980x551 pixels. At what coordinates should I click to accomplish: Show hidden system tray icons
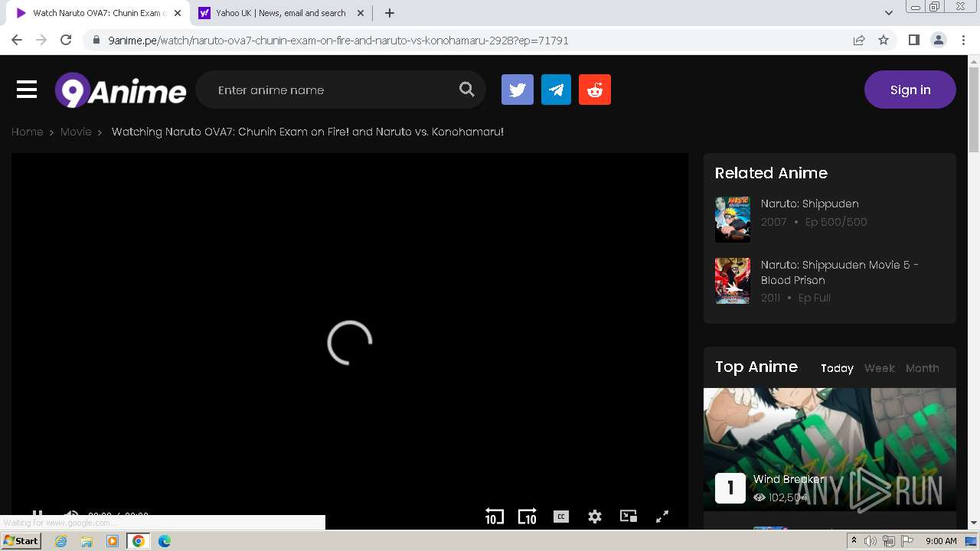point(854,541)
